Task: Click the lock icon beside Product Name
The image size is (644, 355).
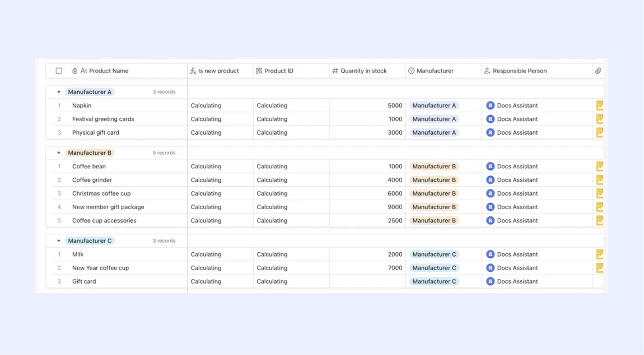Action: 75,71
